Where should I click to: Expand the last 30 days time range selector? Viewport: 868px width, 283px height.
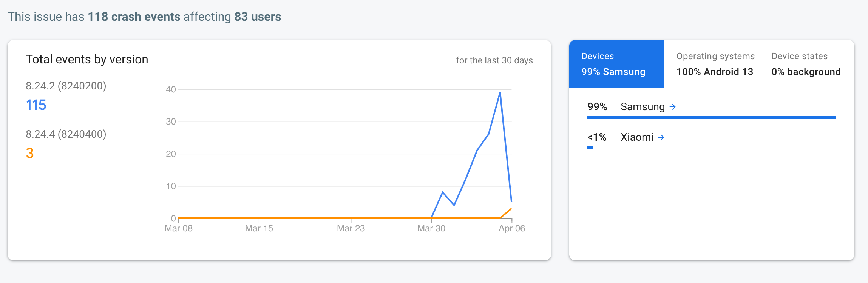click(x=494, y=60)
